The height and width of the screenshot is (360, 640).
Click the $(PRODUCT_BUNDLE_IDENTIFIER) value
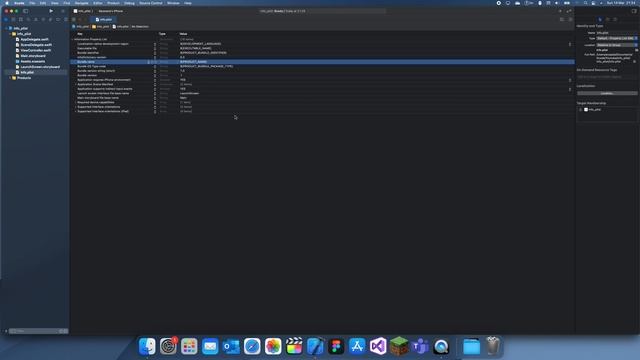pyautogui.click(x=203, y=53)
